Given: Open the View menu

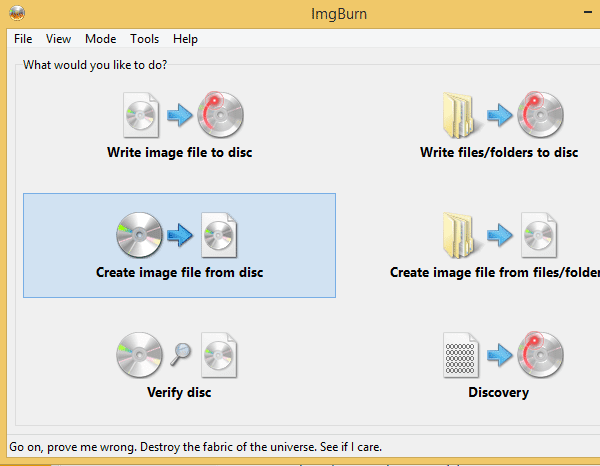Looking at the screenshot, I should click(x=58, y=39).
